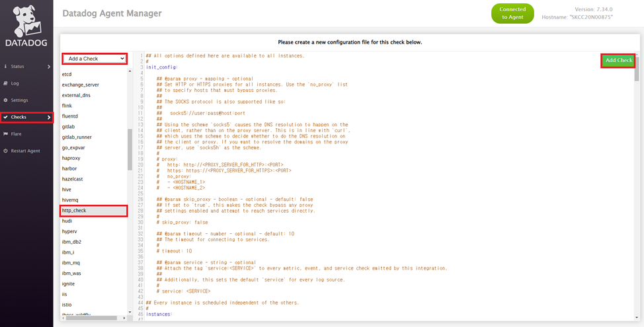Click the Datadog dog logo
This screenshot has height=327, width=644.
(26, 22)
